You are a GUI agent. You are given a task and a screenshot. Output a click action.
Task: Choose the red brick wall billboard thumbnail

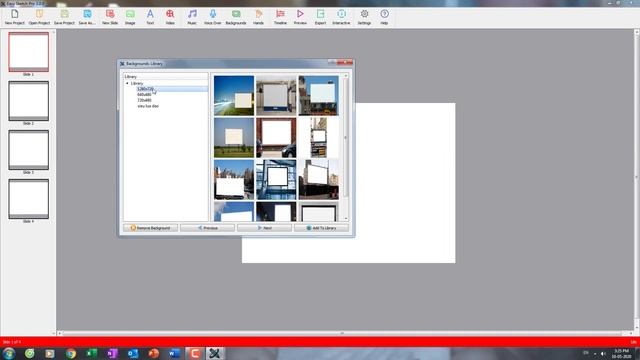[276, 138]
